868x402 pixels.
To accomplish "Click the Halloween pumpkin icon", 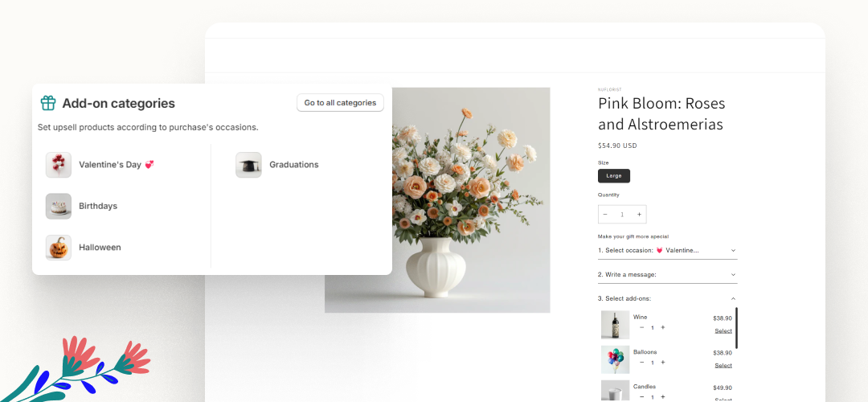I will click(x=59, y=248).
